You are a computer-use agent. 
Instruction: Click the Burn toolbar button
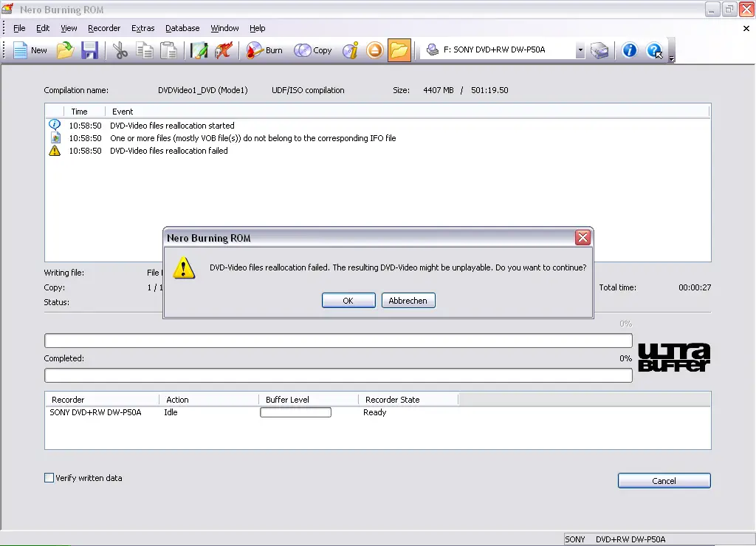264,50
